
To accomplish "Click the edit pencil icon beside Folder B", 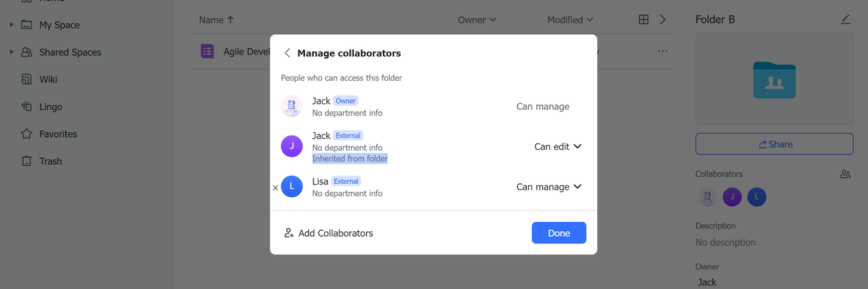I will point(845,20).
